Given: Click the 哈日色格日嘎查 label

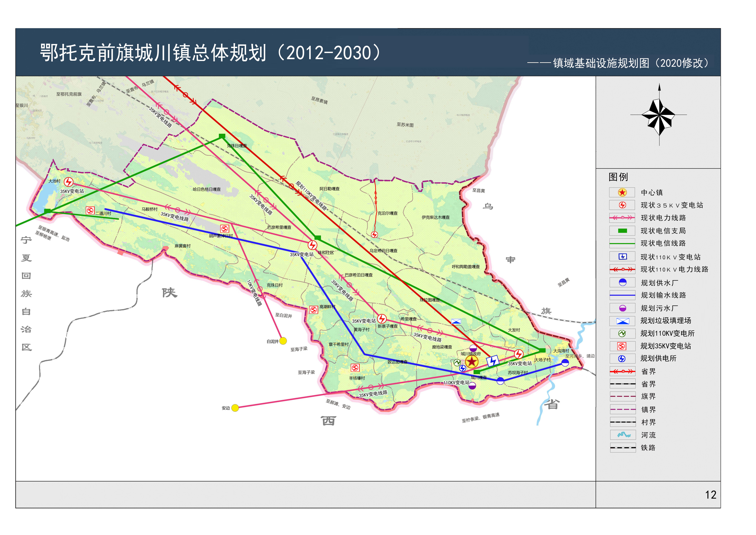Looking at the screenshot, I should click(207, 189).
